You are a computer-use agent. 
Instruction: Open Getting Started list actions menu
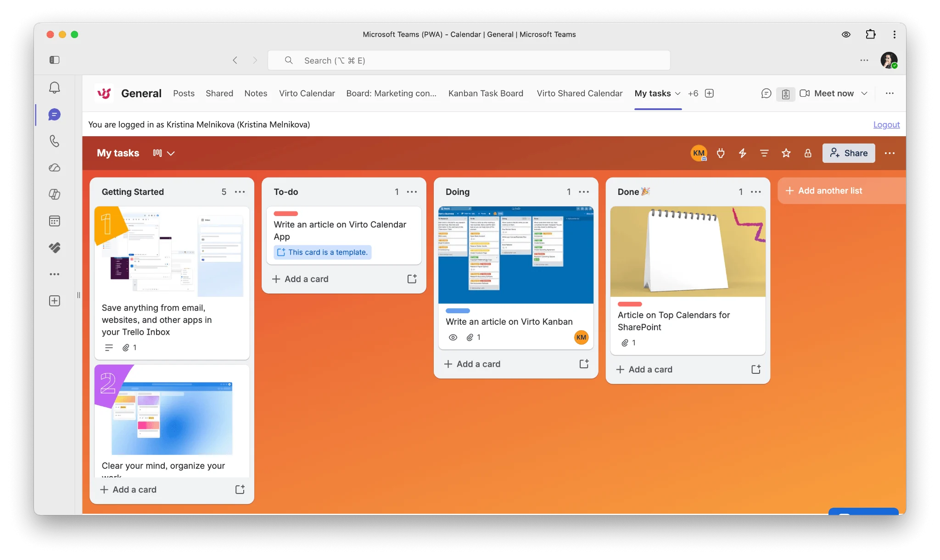(240, 192)
